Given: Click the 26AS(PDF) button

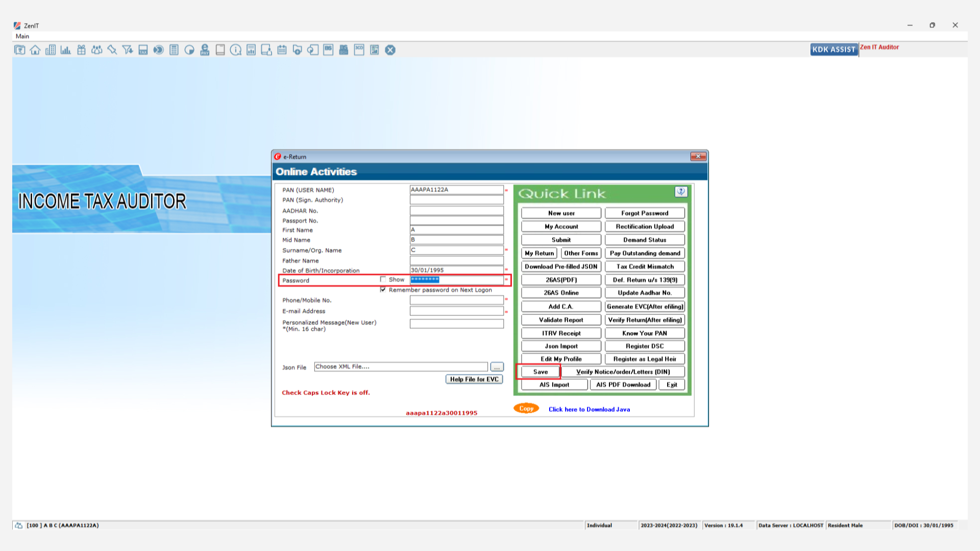Looking at the screenshot, I should tap(561, 280).
